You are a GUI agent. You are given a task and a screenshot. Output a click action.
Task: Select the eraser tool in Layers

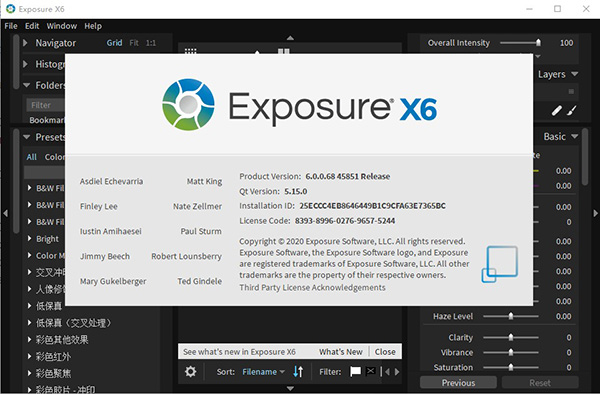click(557, 111)
